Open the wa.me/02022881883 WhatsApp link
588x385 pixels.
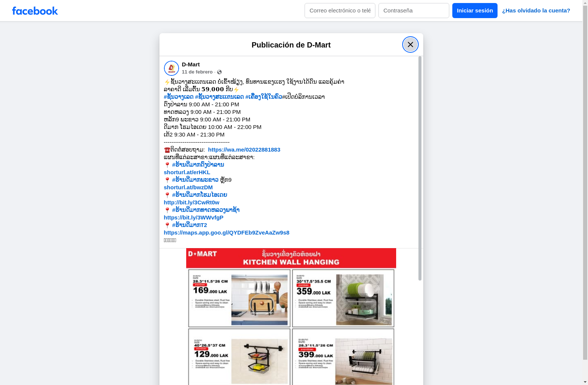[244, 150]
